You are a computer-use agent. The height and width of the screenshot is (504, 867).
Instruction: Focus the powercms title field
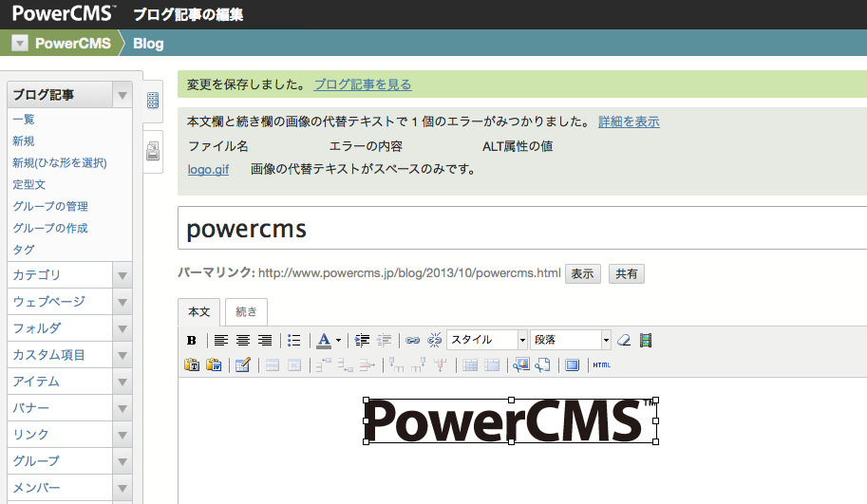[x=522, y=228]
